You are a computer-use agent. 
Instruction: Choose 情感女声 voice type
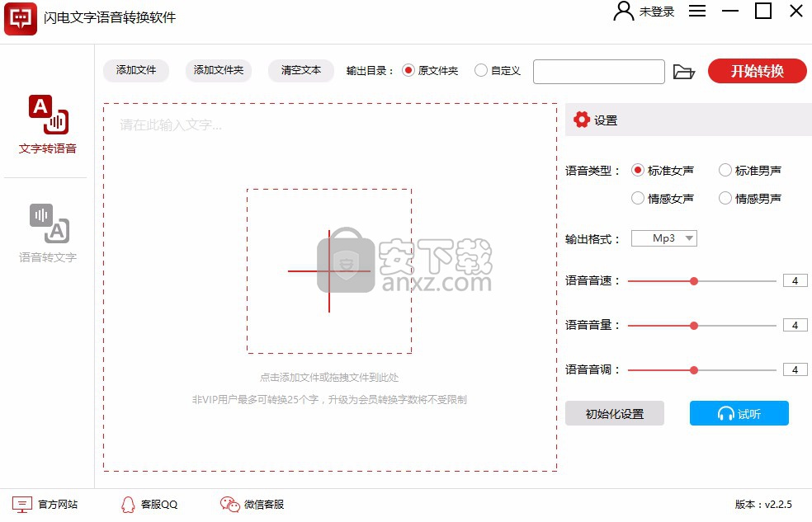click(x=663, y=198)
